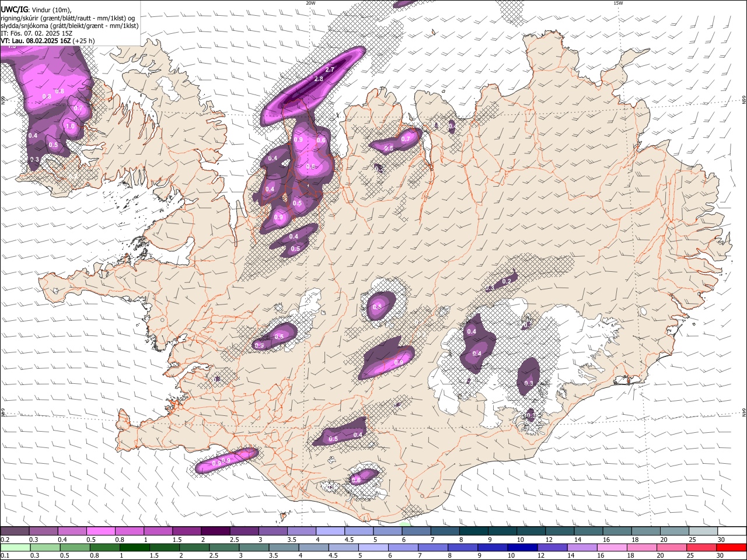Click the top-row legend swatch labeled 10
The image size is (747, 560).
point(531,531)
